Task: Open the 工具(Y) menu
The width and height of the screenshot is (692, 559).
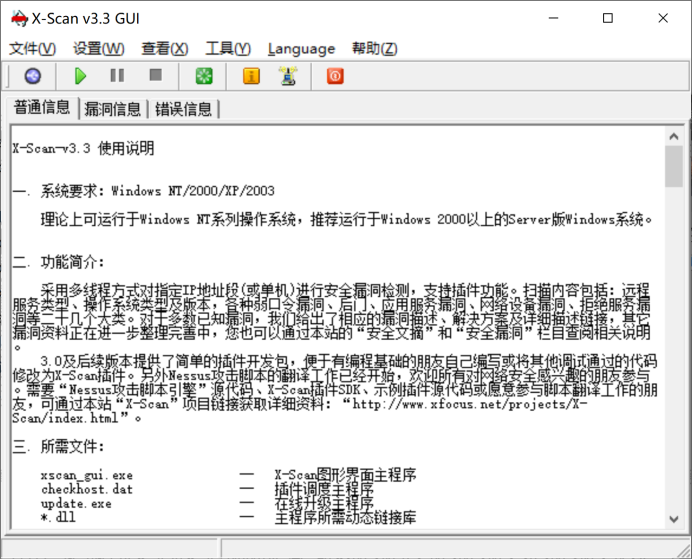Action: click(228, 49)
